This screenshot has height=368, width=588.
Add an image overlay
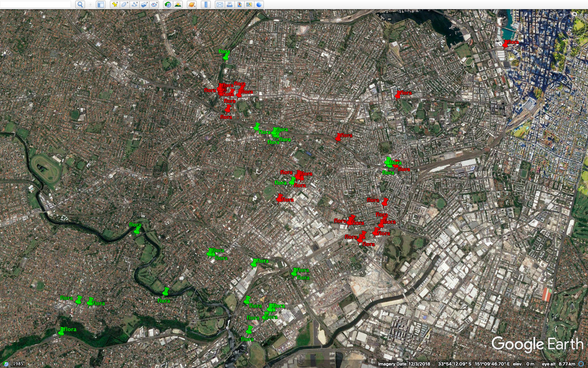click(144, 5)
